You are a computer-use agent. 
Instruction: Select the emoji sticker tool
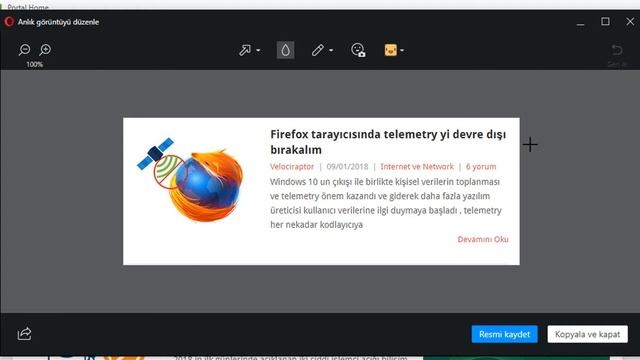pyautogui.click(x=391, y=50)
